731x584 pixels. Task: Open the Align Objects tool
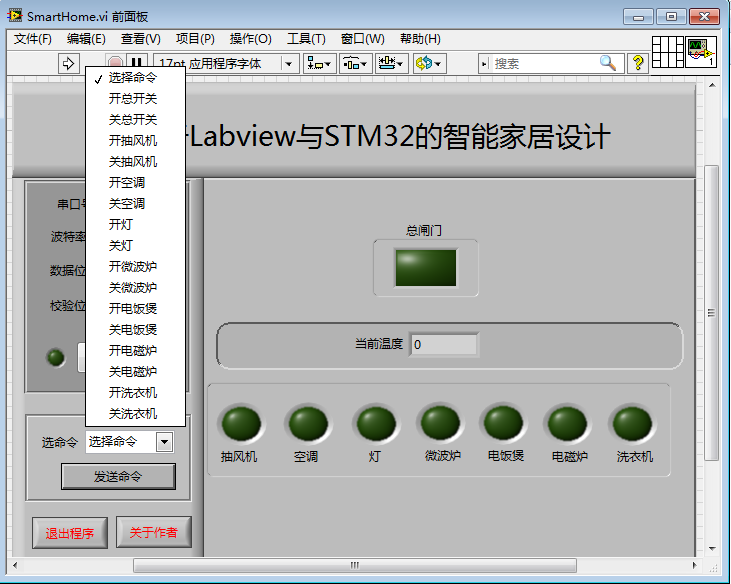click(x=319, y=63)
